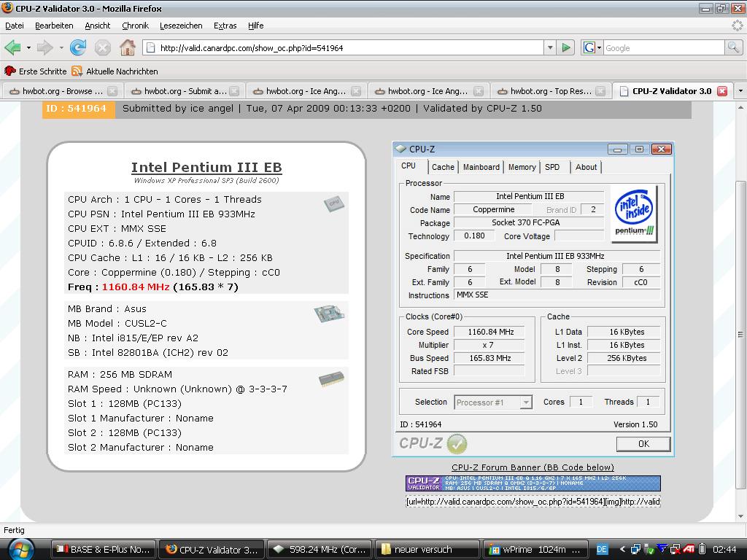The width and height of the screenshot is (747, 560).
Task: Click the forward arrow navigation button
Action: pos(44,47)
